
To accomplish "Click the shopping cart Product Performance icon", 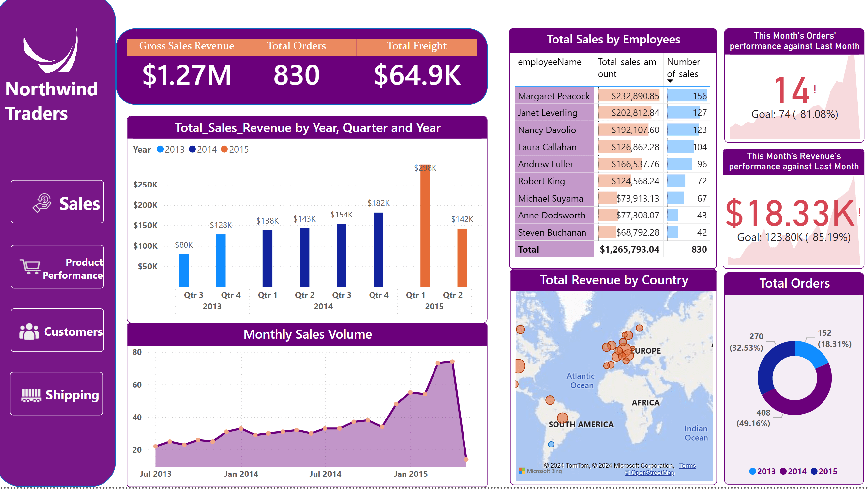I will [x=30, y=267].
